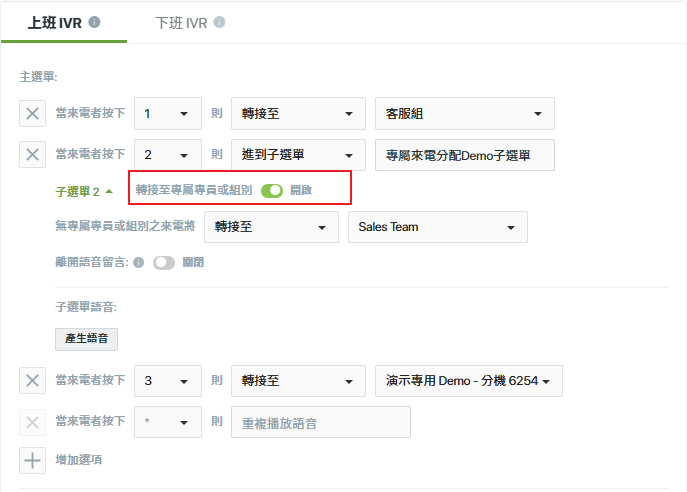The image size is (687, 492).
Task: Delete the key 2 submenu option row
Action: (32, 154)
